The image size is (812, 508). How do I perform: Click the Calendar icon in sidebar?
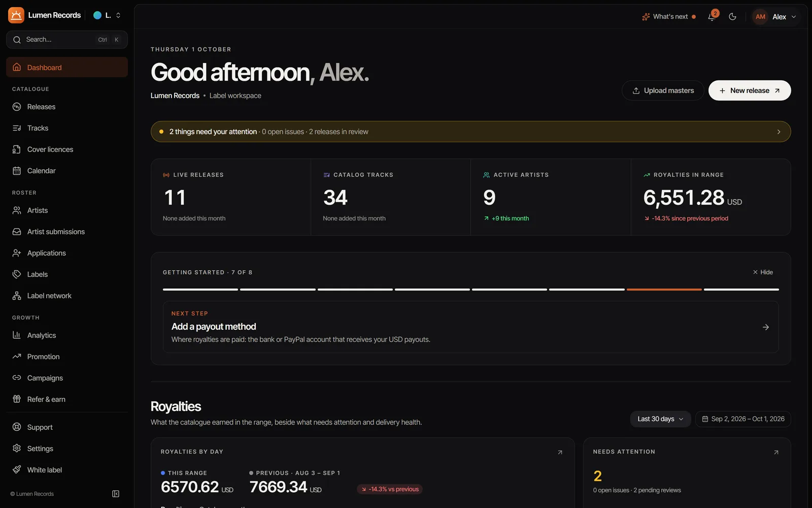pyautogui.click(x=17, y=171)
